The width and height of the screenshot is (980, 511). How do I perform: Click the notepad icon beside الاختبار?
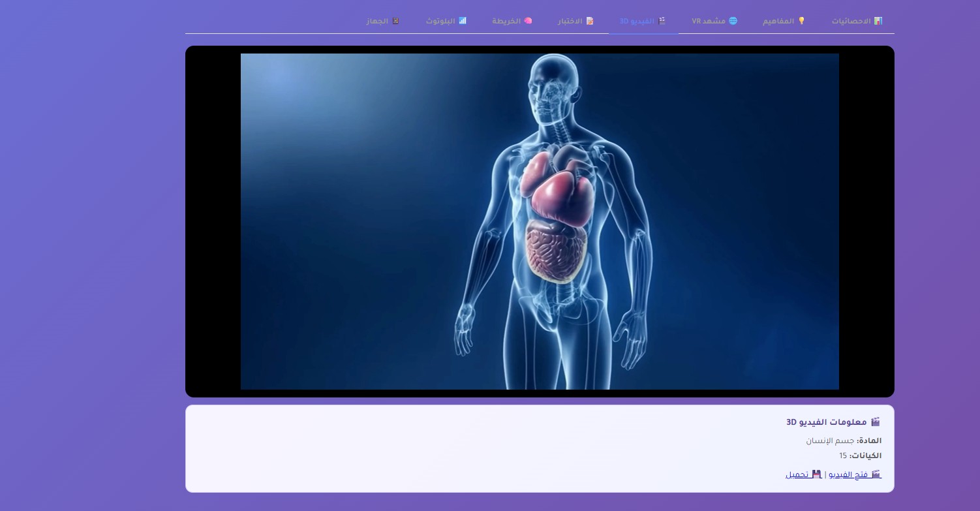[x=590, y=21]
